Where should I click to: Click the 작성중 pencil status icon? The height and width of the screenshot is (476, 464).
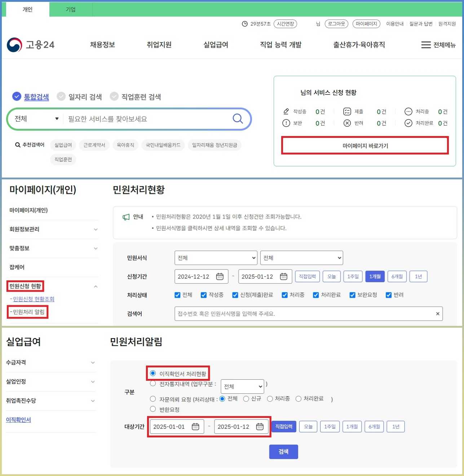286,112
